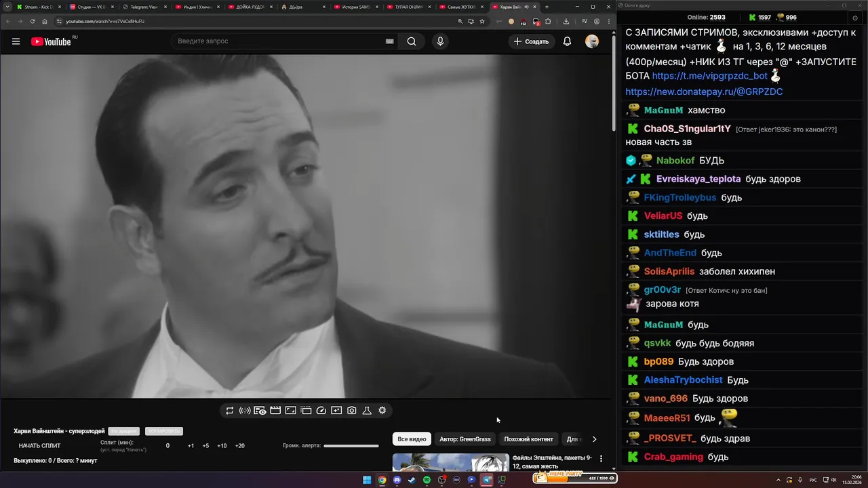Click the cinema mode clapperboard icon
Screen dimensions: 868x488
coord(275,411)
